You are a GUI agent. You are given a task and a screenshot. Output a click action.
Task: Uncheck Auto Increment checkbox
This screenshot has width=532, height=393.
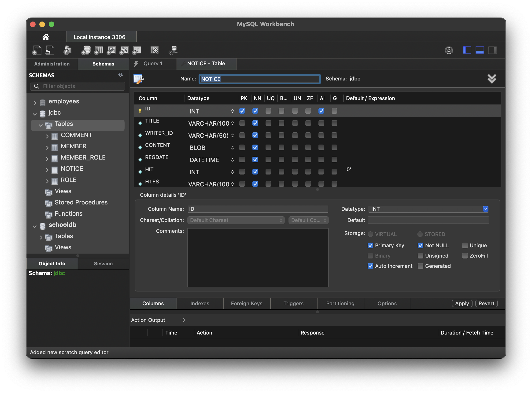[370, 266]
